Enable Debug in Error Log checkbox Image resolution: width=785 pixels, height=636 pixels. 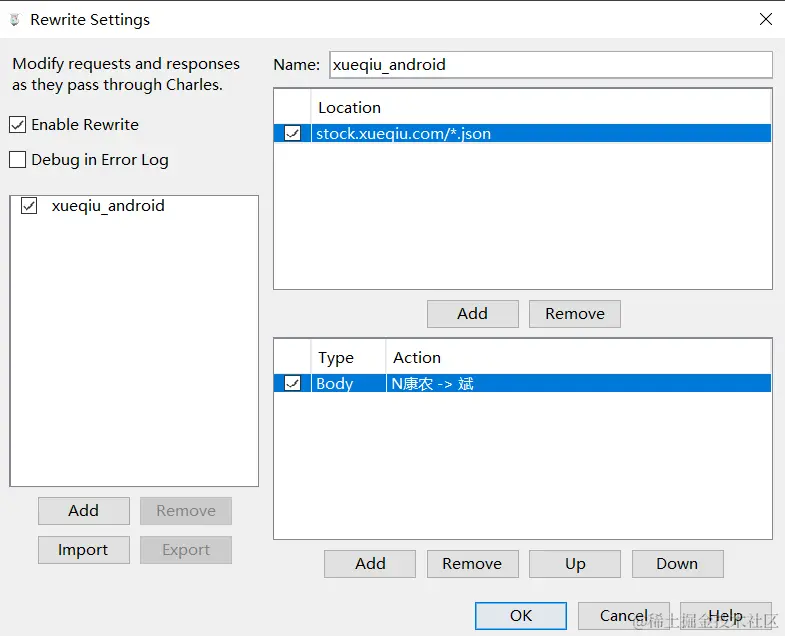click(18, 160)
